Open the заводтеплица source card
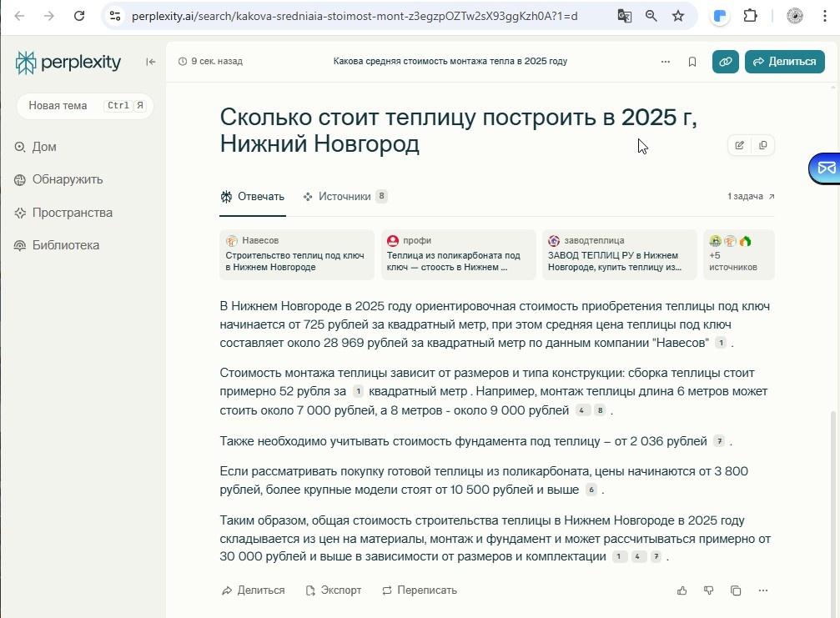This screenshot has width=840, height=618. tap(620, 254)
